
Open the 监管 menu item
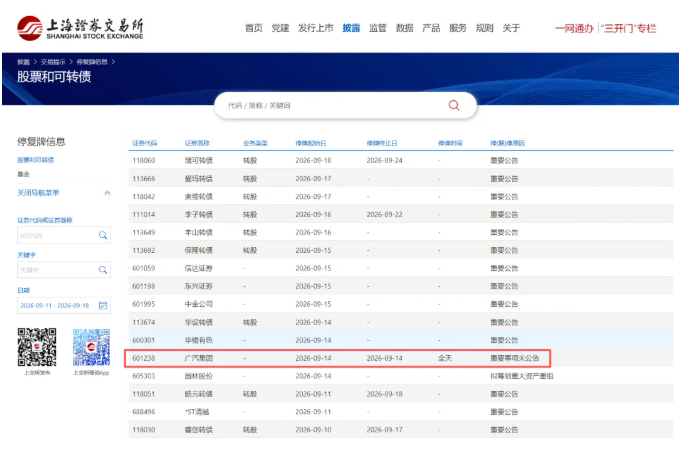(x=378, y=28)
